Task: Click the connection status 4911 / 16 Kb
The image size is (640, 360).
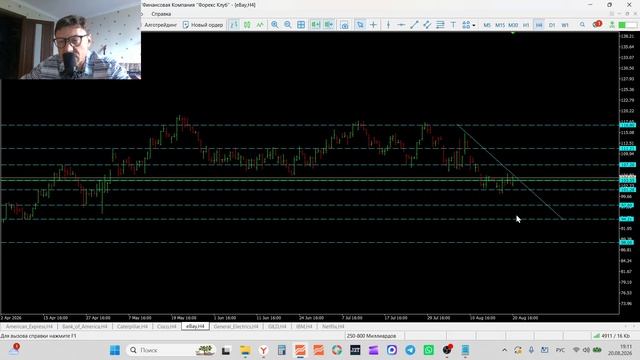Action: point(612,336)
